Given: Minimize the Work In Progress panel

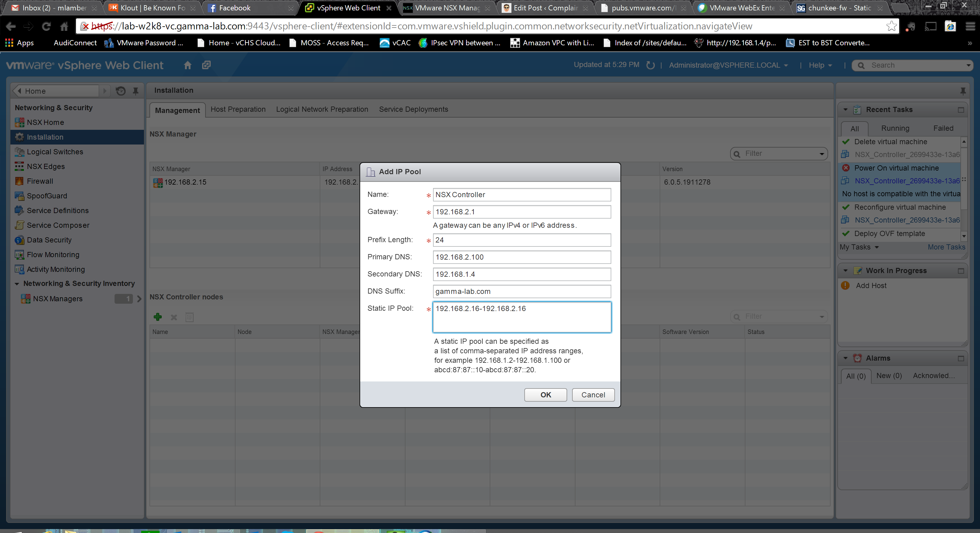Looking at the screenshot, I should [x=961, y=271].
